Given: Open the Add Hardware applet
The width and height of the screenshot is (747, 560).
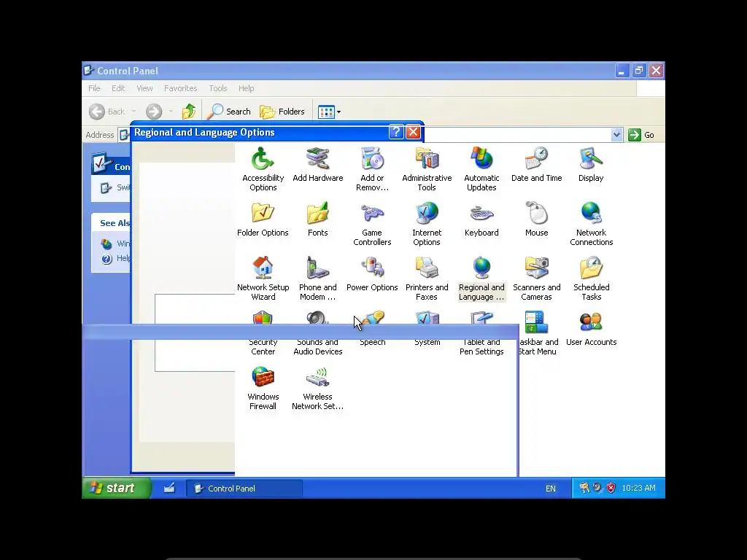Looking at the screenshot, I should pos(318,165).
